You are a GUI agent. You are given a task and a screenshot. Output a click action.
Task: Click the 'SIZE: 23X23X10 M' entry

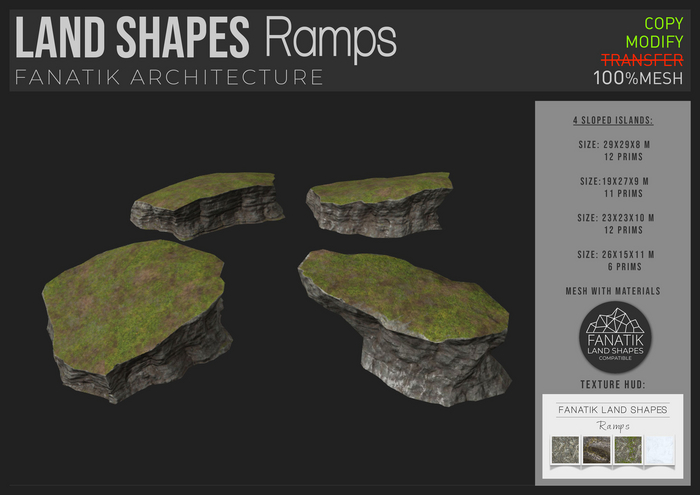(615, 218)
